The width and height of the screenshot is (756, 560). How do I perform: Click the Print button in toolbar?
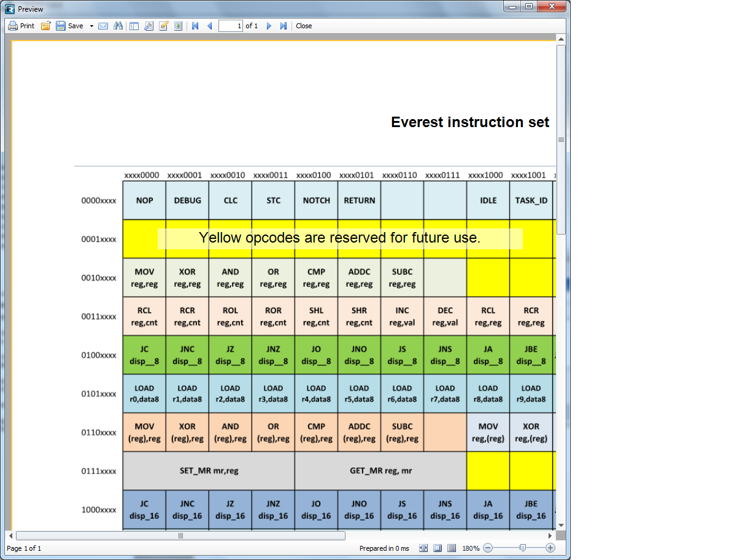[x=21, y=26]
